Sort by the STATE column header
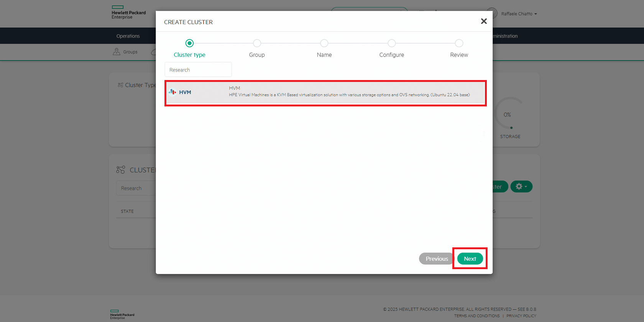644x322 pixels. click(127, 211)
